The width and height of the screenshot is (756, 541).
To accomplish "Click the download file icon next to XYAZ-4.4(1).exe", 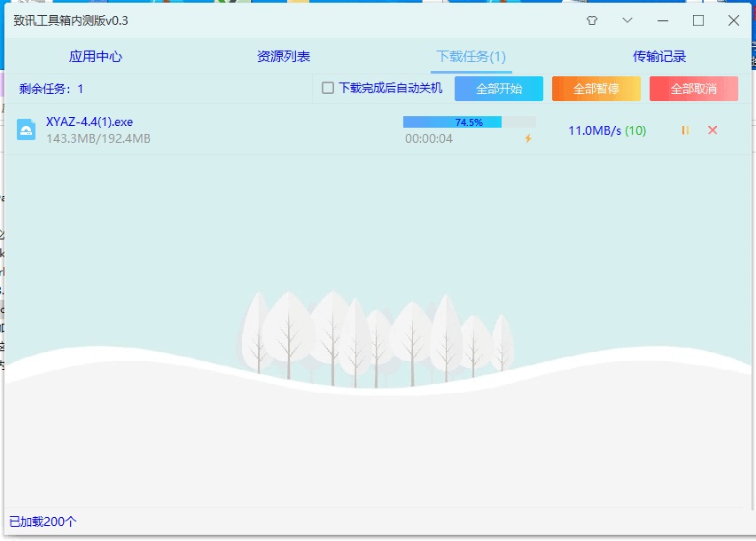I will pyautogui.click(x=26, y=129).
